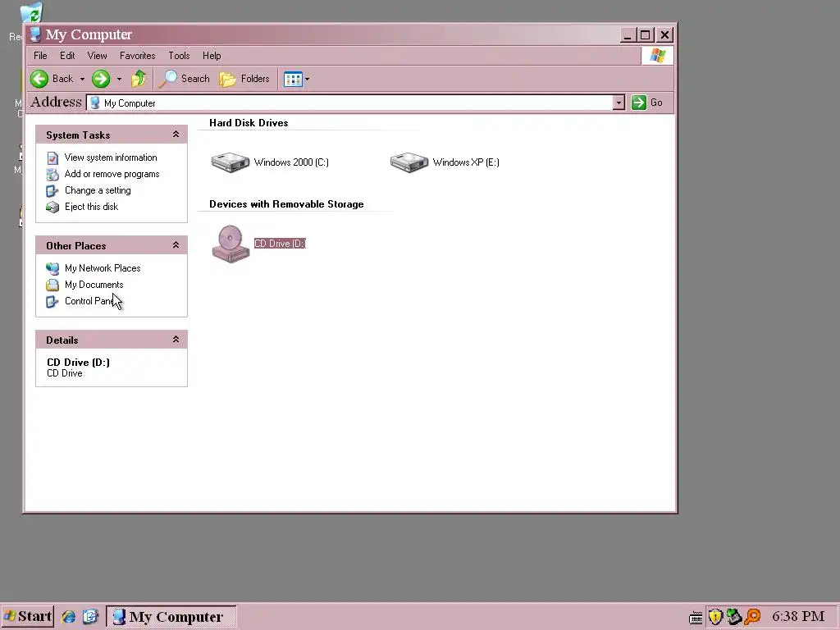Screen dimensions: 840x630
Task: Click the Details panel header
Action: click(112, 340)
